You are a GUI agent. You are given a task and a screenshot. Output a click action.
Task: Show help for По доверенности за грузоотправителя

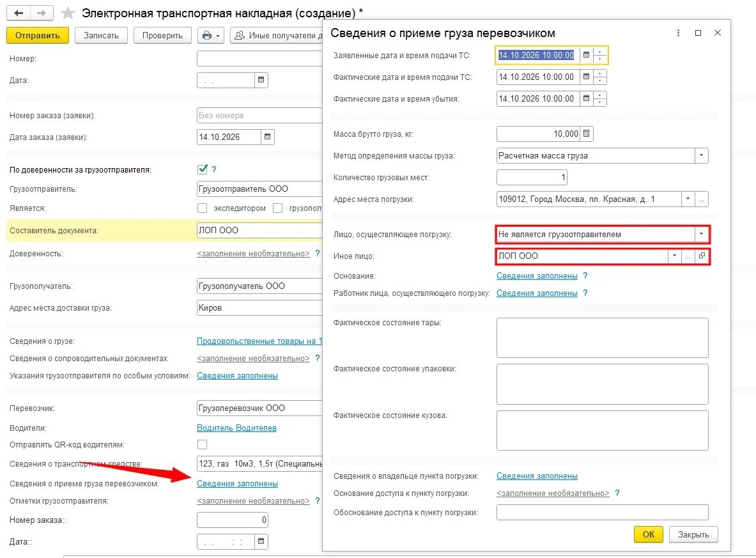click(x=214, y=169)
